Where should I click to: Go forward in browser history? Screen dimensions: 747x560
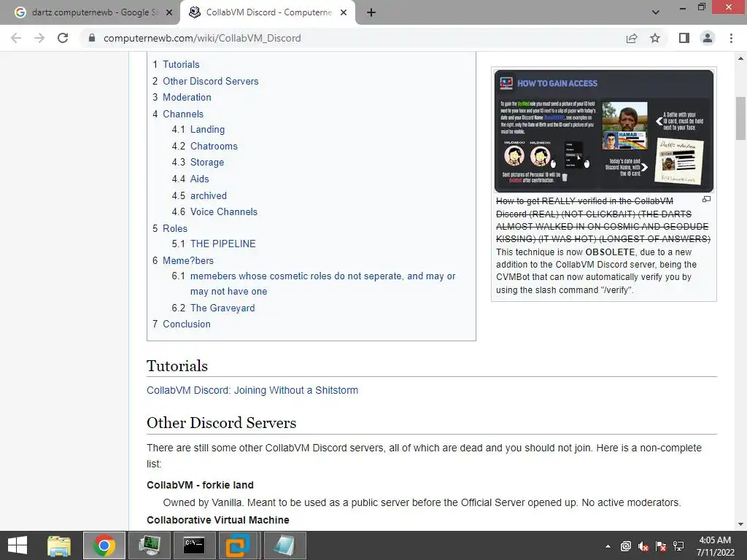(x=39, y=38)
